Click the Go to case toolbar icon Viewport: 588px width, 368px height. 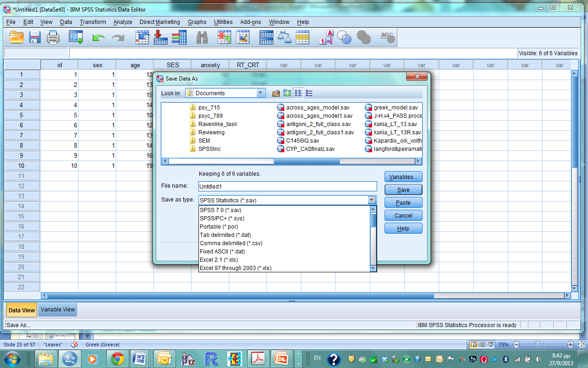pyautogui.click(x=142, y=37)
